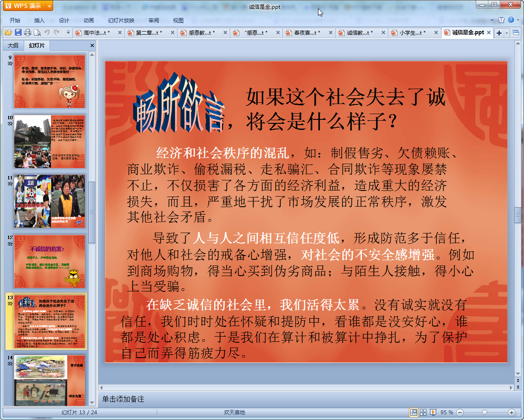
Task: Click the skin shirt icon in the top right
Action: 501,20
